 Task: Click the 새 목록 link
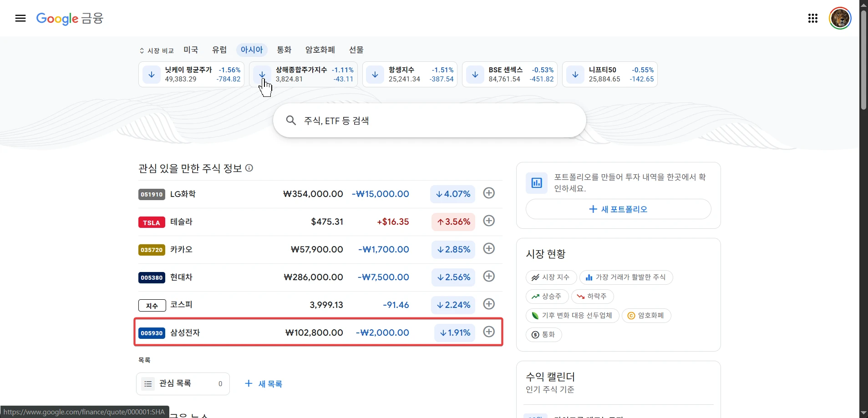point(264,384)
